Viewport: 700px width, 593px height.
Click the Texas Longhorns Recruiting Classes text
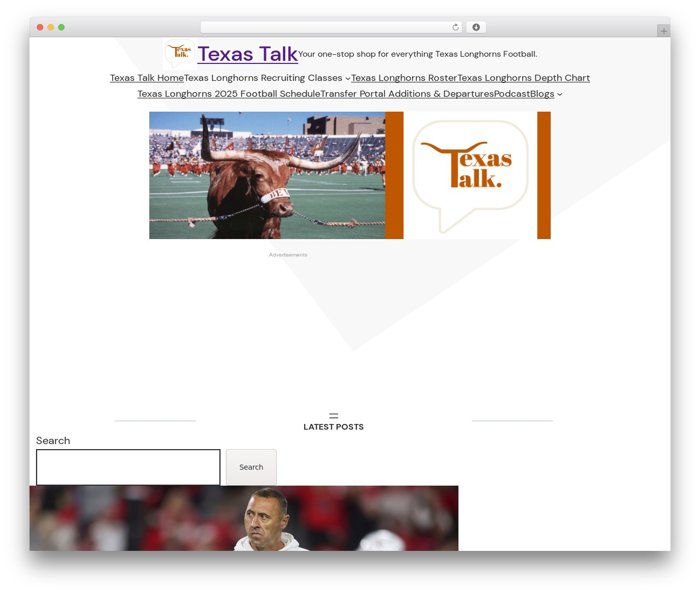pos(263,78)
